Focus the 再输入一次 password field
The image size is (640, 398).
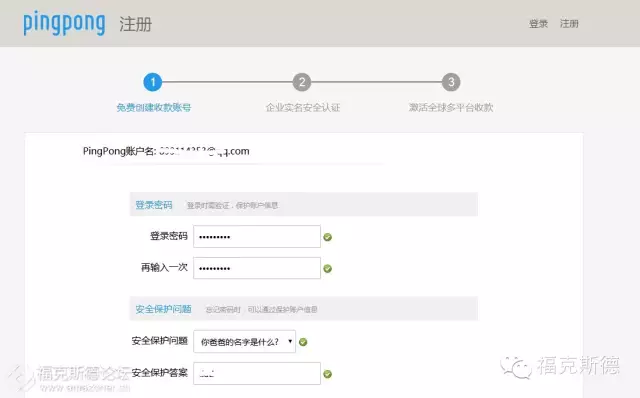257,268
